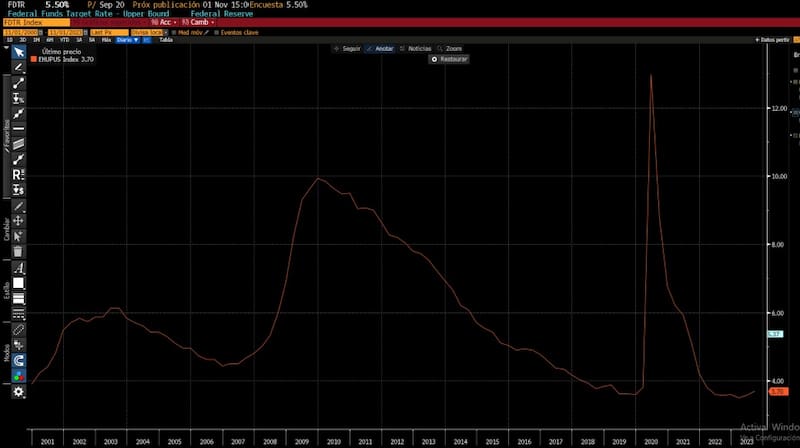The image size is (800, 448).
Task: Select the text style 'A' tool
Action: click(18, 268)
